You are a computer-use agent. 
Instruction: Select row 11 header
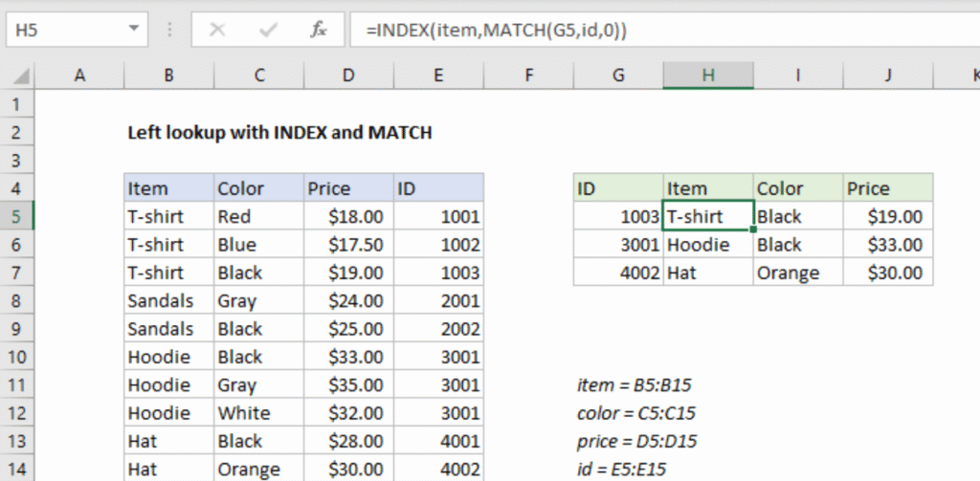[x=17, y=385]
